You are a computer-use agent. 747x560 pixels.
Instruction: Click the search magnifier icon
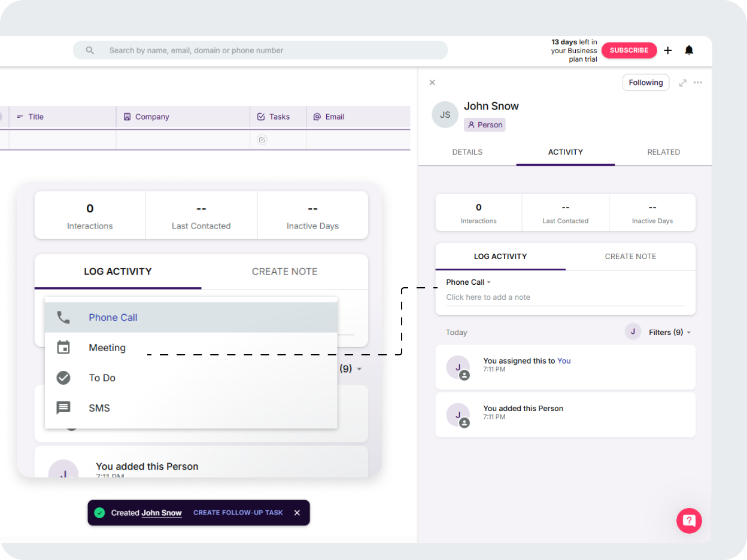90,50
